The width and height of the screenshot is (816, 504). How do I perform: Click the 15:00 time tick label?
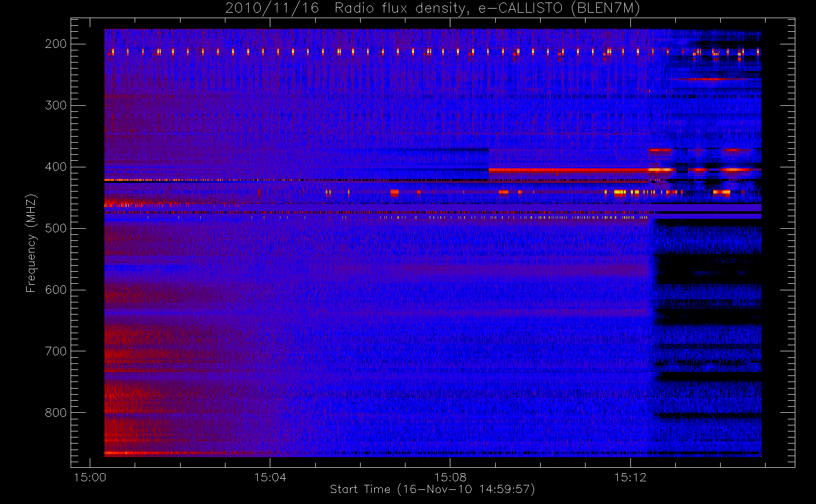click(90, 477)
